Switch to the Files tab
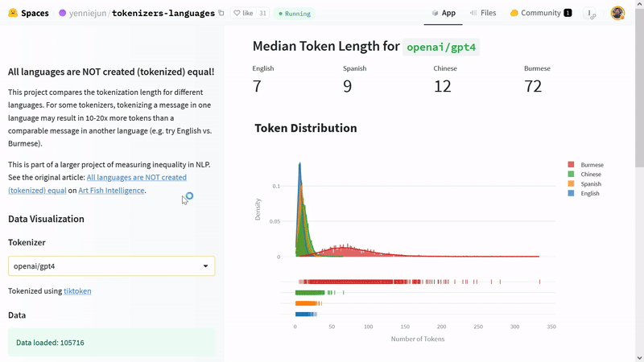Image resolution: width=644 pixels, height=362 pixels. tap(483, 13)
